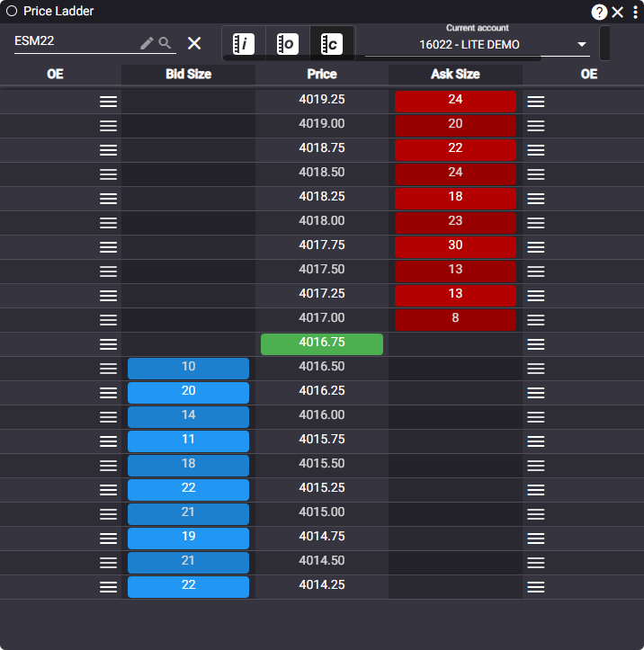This screenshot has height=650, width=644.
Task: Close the Price Ladder widget
Action: tap(617, 12)
